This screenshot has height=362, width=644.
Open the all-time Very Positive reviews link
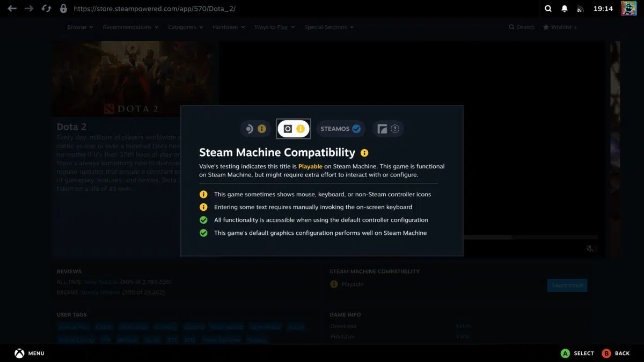(101, 282)
